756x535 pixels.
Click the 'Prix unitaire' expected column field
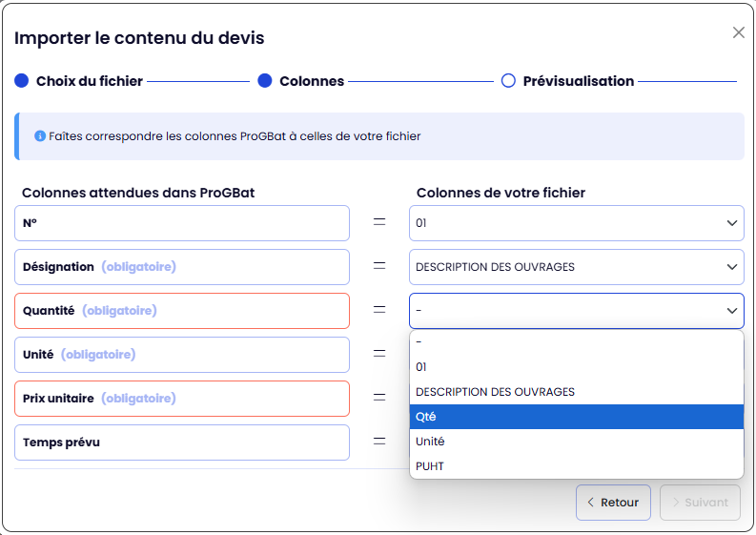[x=182, y=399]
